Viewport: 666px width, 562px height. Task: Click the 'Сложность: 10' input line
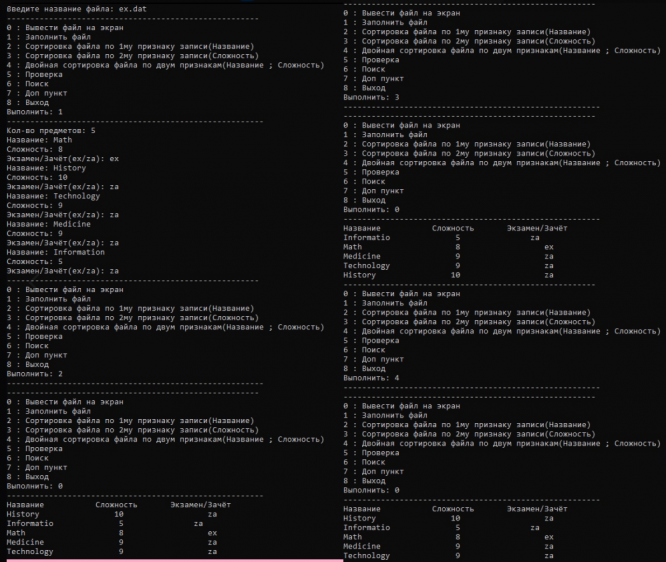pos(37,177)
